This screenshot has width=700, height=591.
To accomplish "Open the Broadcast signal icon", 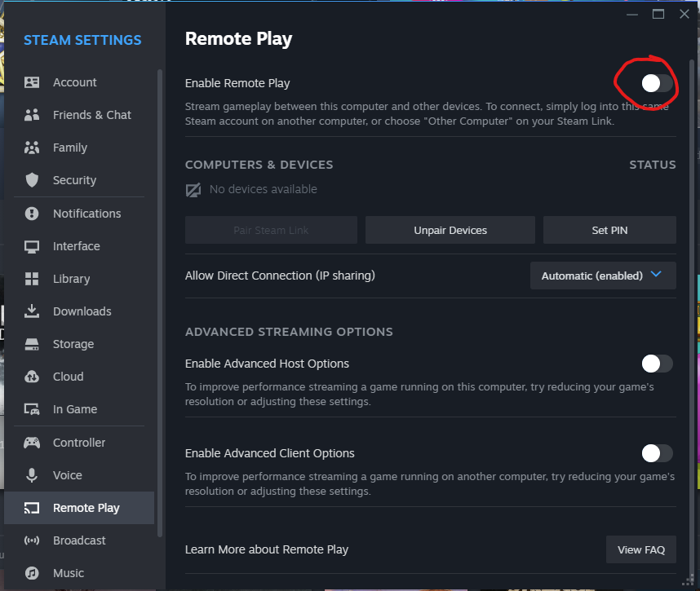I will tap(32, 540).
